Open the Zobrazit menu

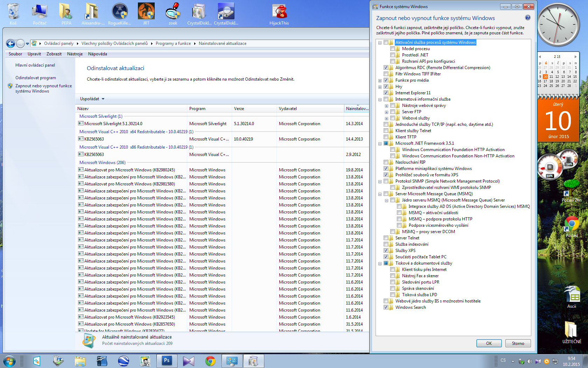(x=54, y=54)
